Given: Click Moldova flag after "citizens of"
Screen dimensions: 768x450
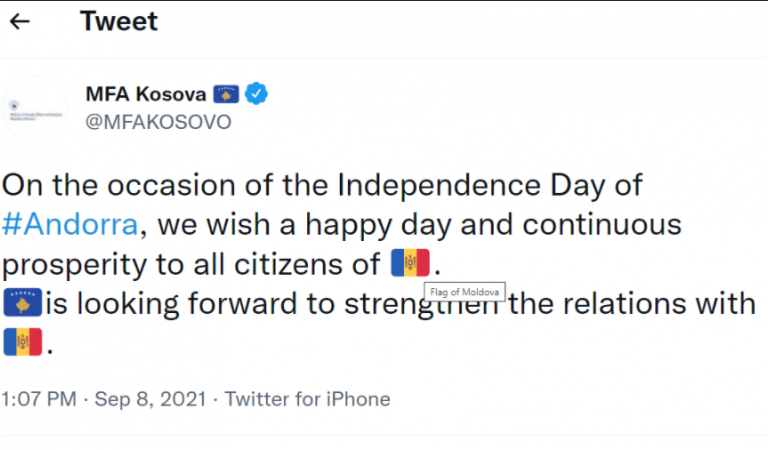Looking at the screenshot, I should [410, 263].
